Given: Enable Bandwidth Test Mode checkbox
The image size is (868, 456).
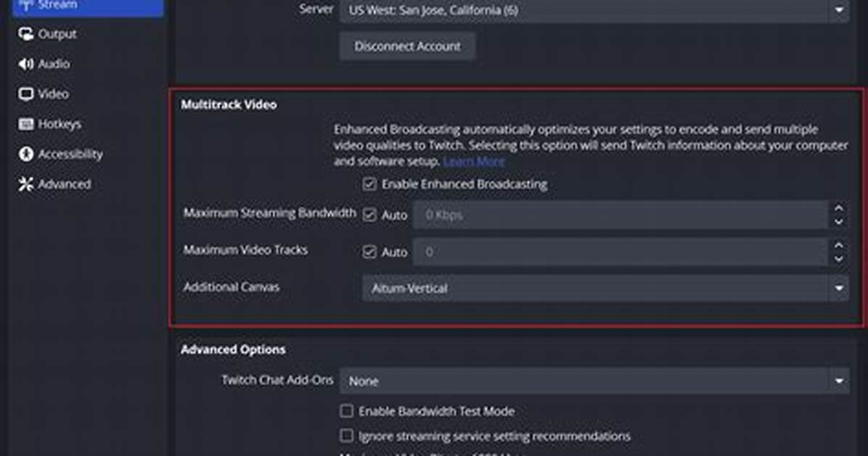Looking at the screenshot, I should point(346,411).
